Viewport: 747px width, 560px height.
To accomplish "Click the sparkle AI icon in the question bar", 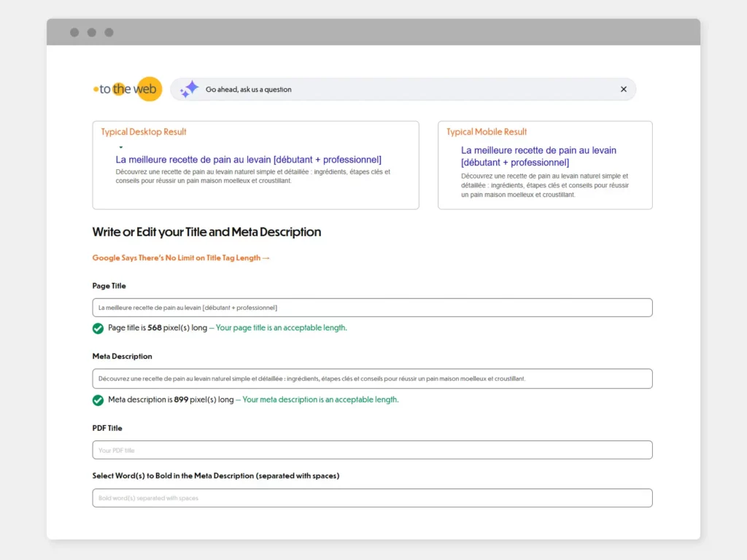I will [188, 88].
